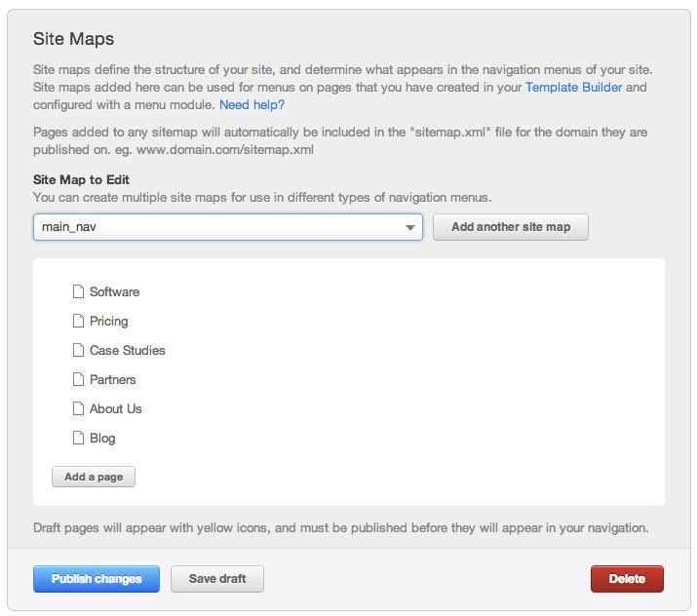
Task: Click the Add a page button
Action: pyautogui.click(x=94, y=477)
